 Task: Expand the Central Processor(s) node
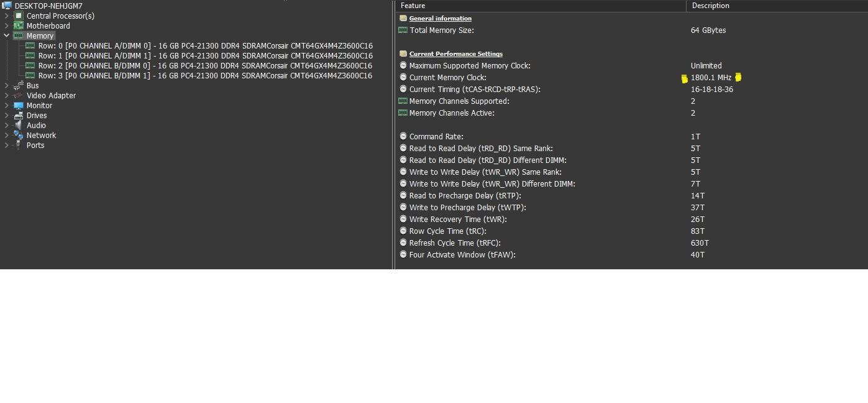point(7,16)
